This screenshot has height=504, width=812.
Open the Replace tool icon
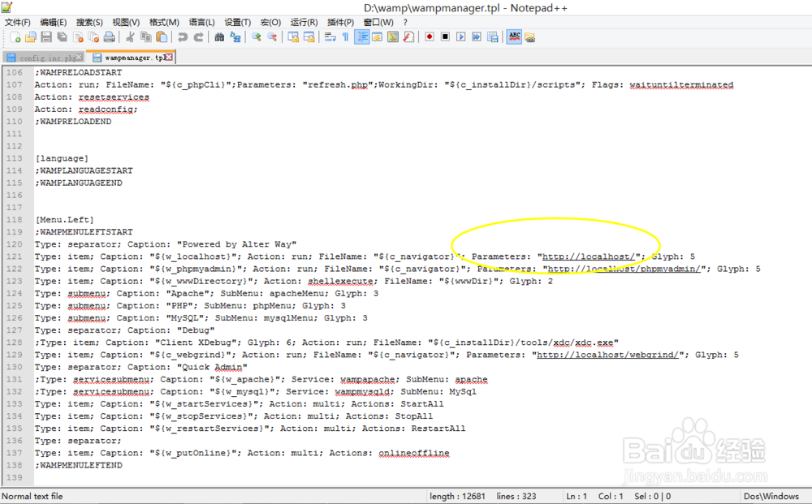click(235, 37)
